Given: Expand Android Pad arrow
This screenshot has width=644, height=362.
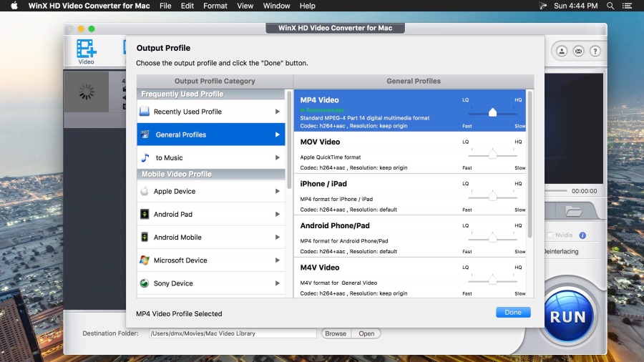Looking at the screenshot, I should click(x=278, y=214).
